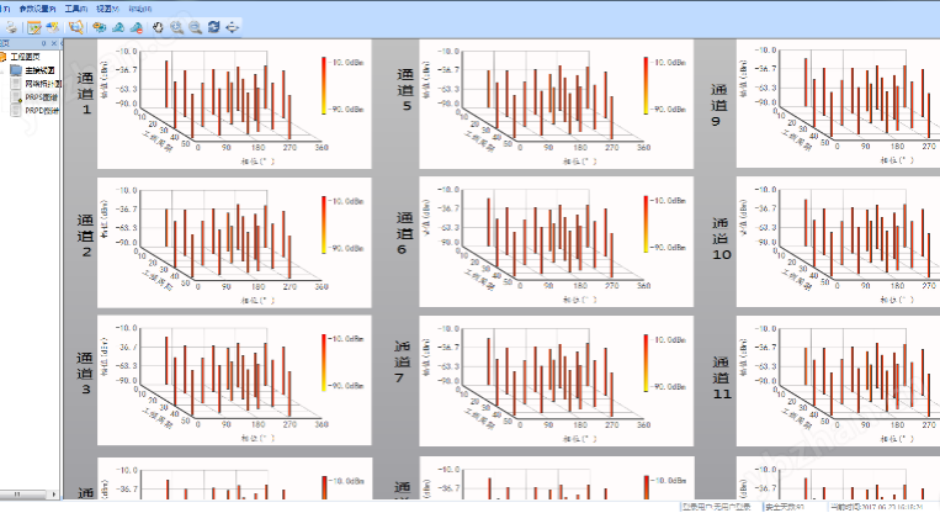Open the 视图 menu
Image resolution: width=941 pixels, height=514 pixels.
point(108,7)
